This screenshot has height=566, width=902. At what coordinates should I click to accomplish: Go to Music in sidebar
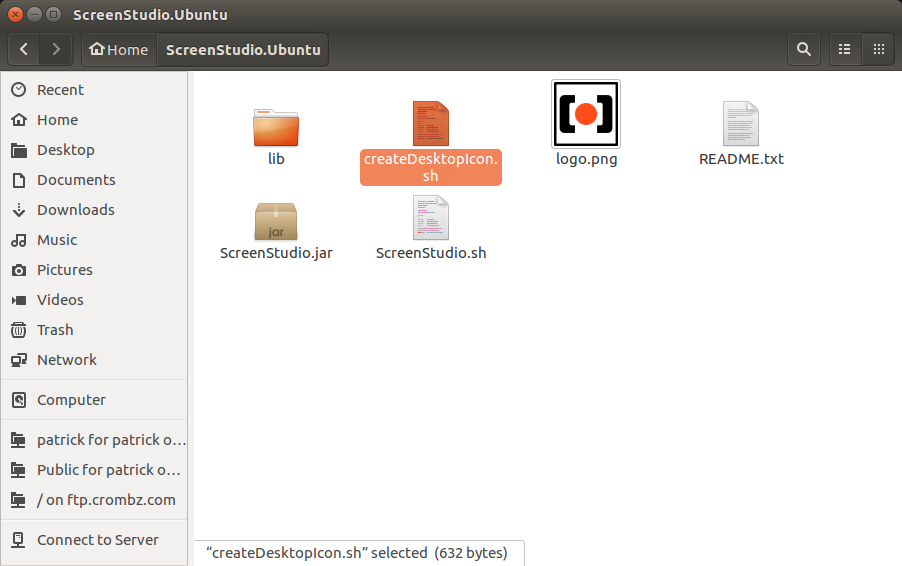pyautogui.click(x=57, y=240)
